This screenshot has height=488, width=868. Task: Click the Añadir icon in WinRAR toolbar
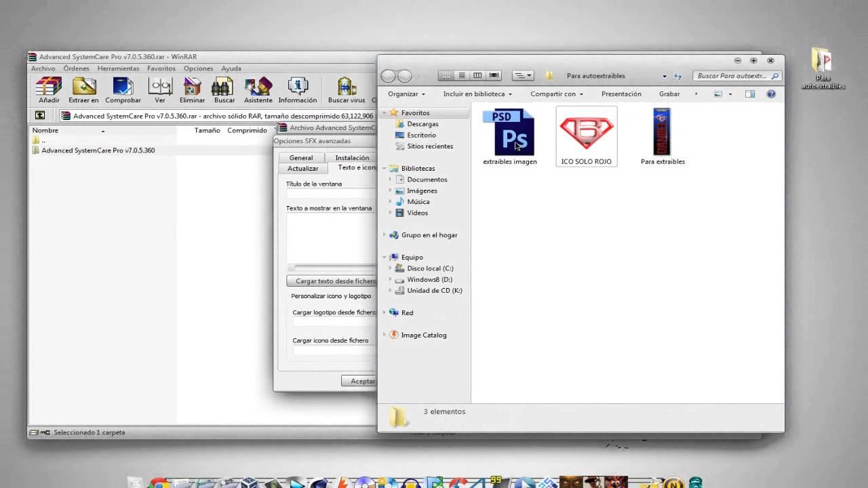click(49, 90)
